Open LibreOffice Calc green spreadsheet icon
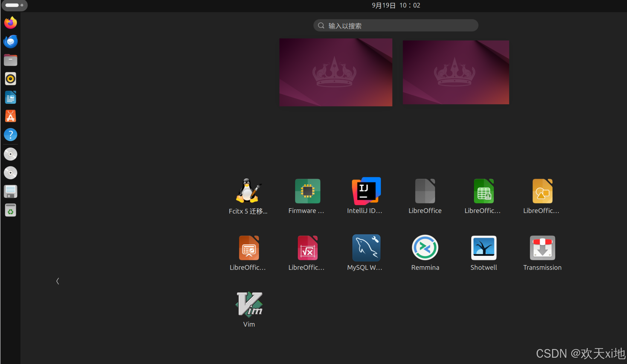 click(x=483, y=196)
